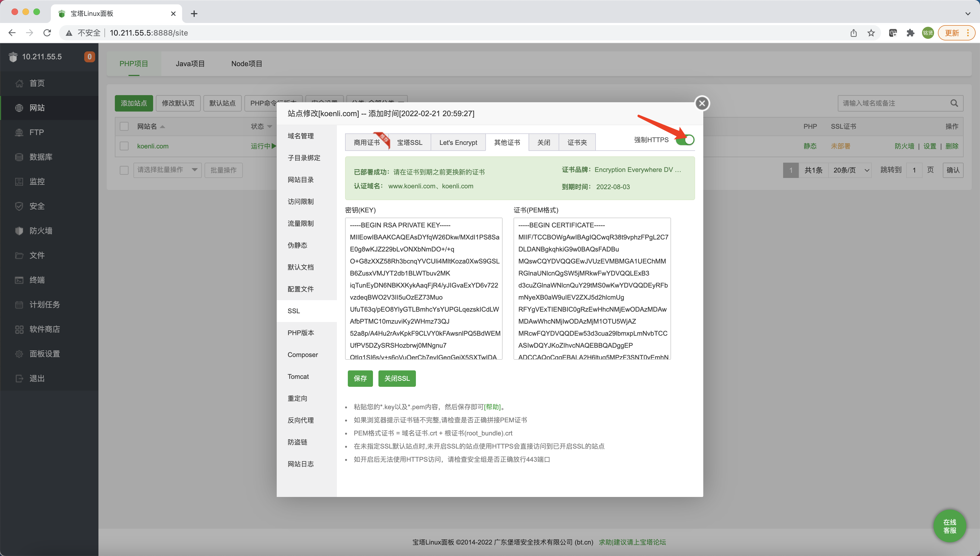980x556 pixels.
Task: Open the 求助|建议请上宝塔论坛 footer link
Action: tap(632, 542)
